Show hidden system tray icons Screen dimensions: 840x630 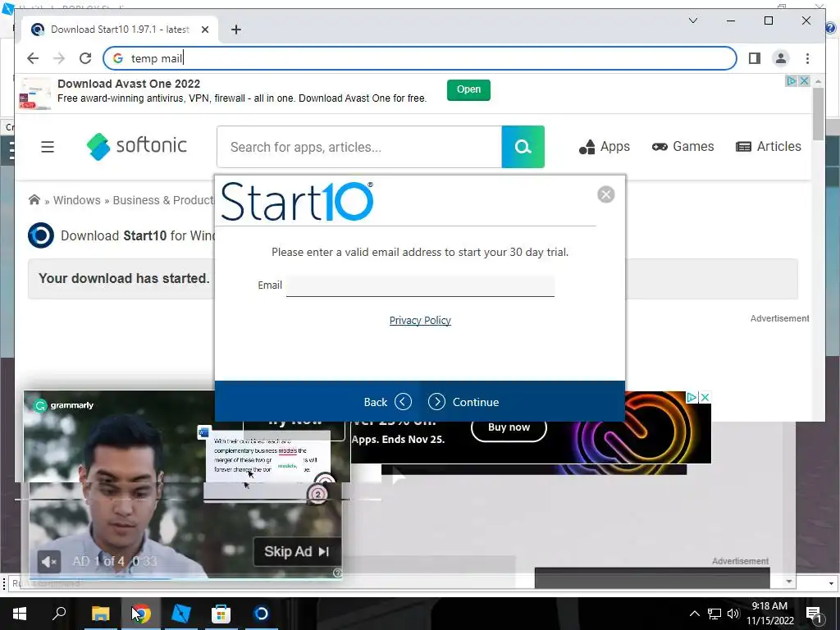[x=694, y=614]
